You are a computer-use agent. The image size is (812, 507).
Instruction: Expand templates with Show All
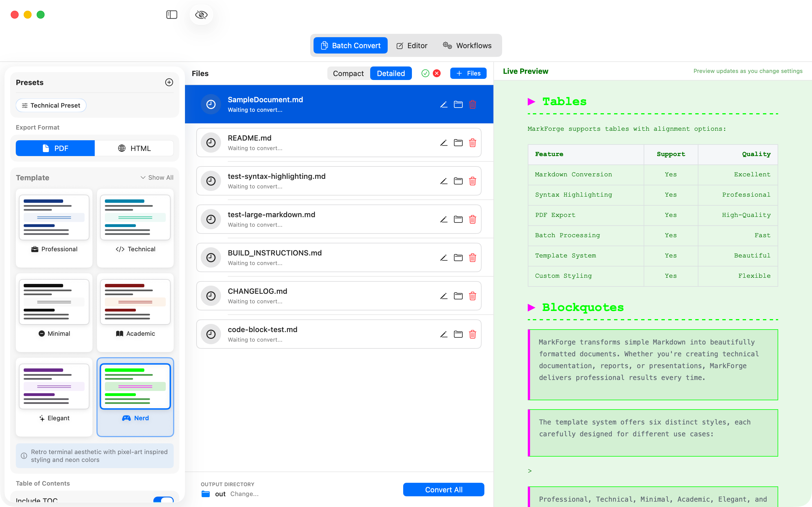click(157, 177)
